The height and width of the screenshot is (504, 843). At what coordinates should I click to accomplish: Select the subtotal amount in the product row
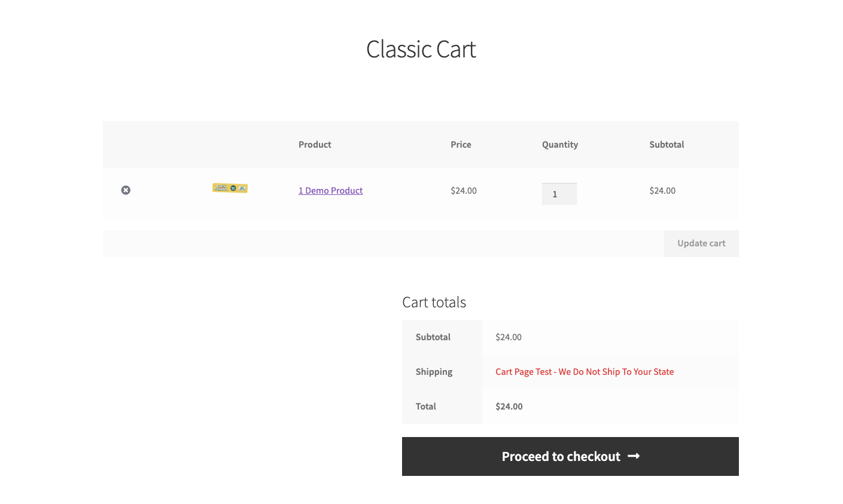point(662,191)
